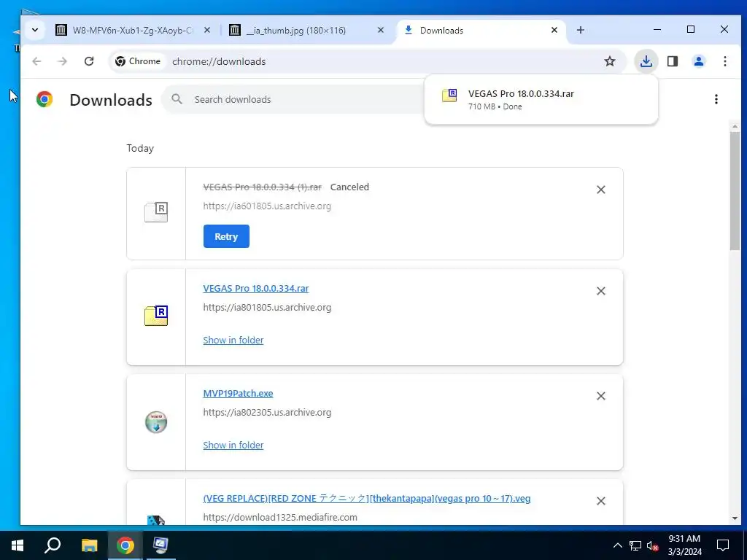
Task: Remove canceled VEGAS Pro (1).rar entry
Action: coord(601,190)
